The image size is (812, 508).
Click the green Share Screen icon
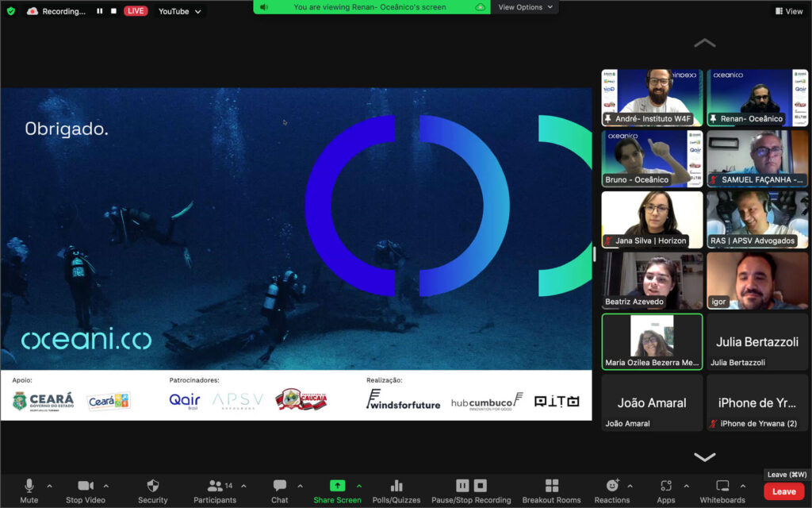click(x=337, y=486)
